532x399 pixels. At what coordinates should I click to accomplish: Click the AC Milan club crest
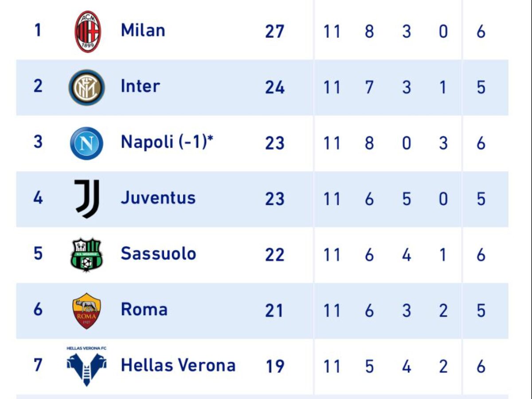[88, 31]
